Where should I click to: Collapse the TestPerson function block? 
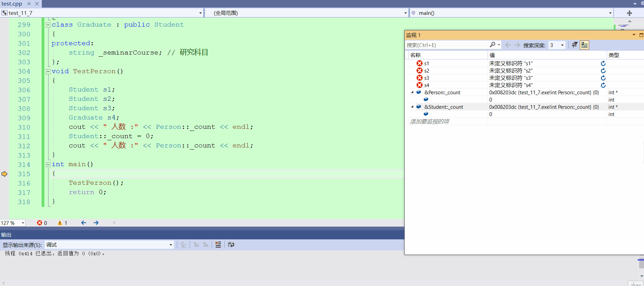(48, 71)
